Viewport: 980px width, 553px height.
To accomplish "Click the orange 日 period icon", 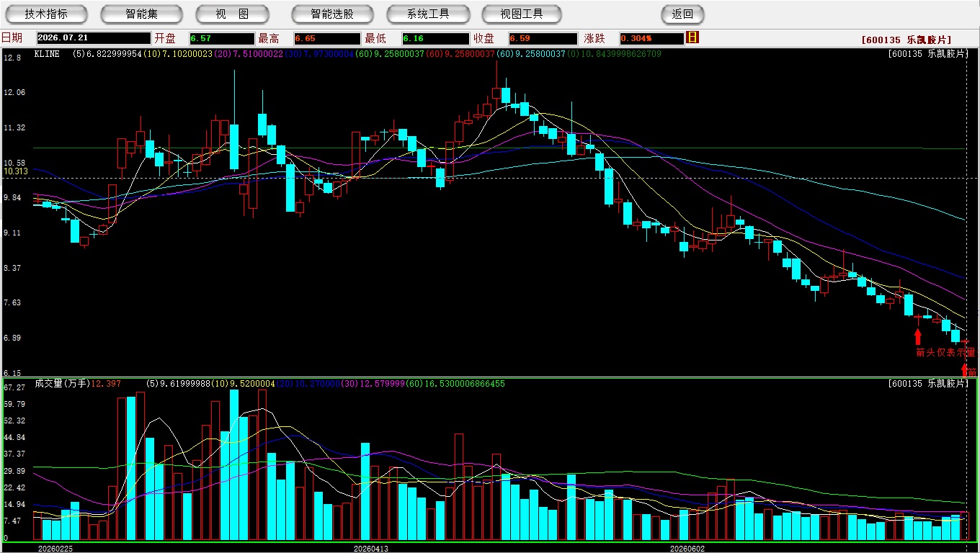I will click(692, 37).
